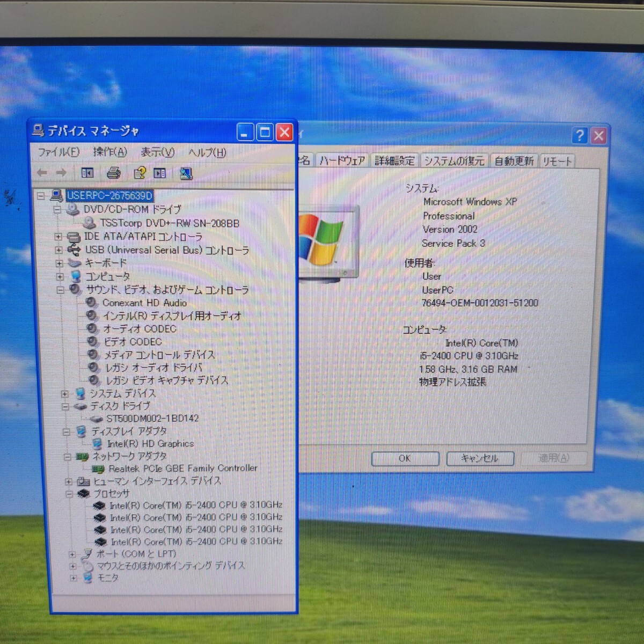Select ビデオ CODEC entry

133,341
